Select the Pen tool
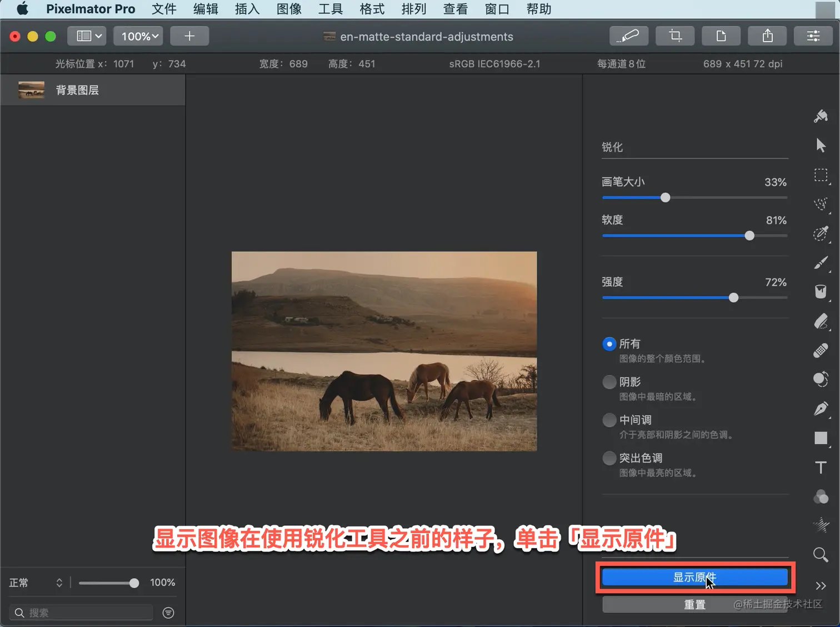 pyautogui.click(x=821, y=409)
